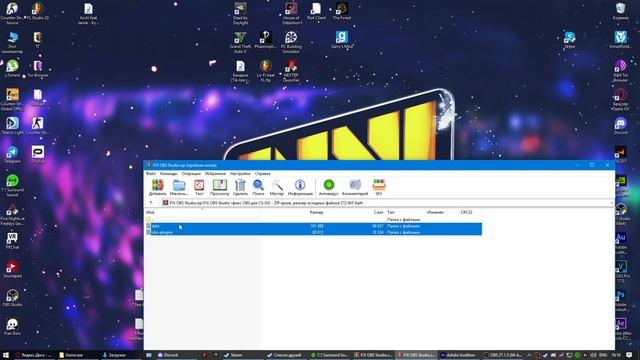Select the Discord desktop icon
Viewport: 640px width, 360px height.
click(x=620, y=126)
